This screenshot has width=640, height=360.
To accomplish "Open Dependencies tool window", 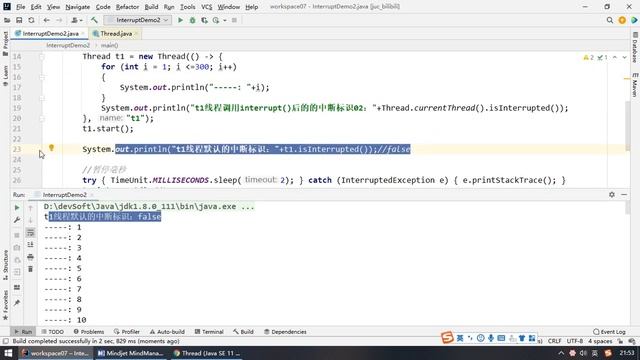I will [x=285, y=332].
